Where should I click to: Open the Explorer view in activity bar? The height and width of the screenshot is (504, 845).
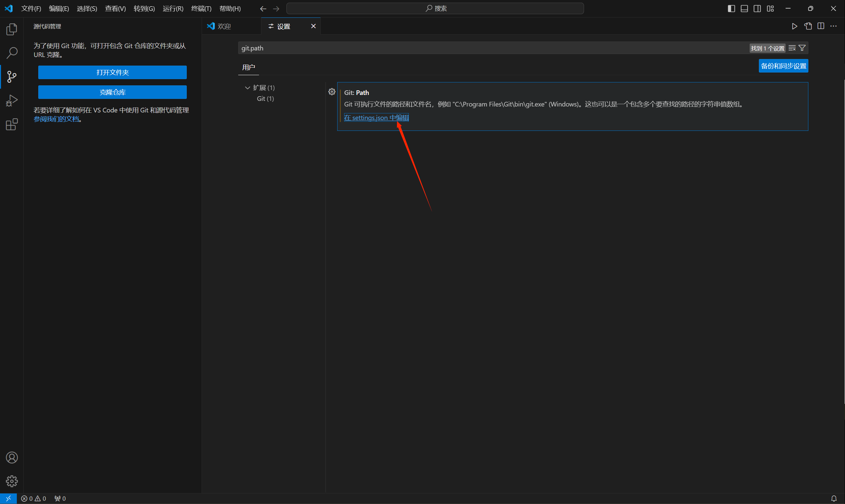tap(12, 29)
